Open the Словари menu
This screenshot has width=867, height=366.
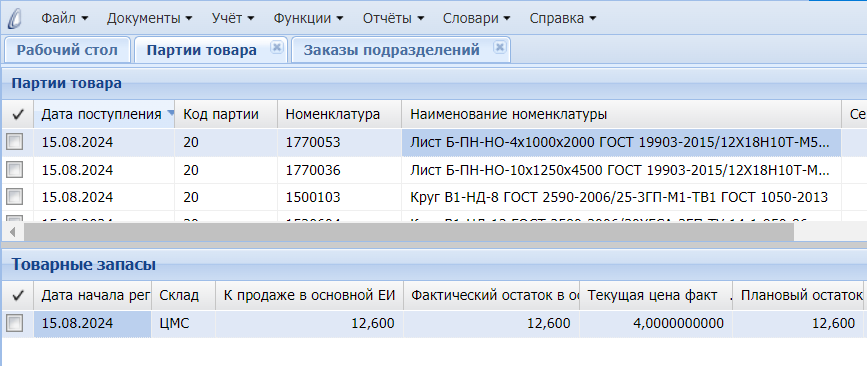(477, 18)
